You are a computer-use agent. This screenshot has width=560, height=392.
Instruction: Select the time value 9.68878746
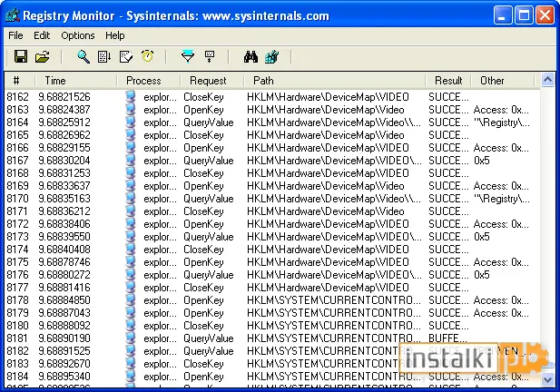pyautogui.click(x=64, y=262)
